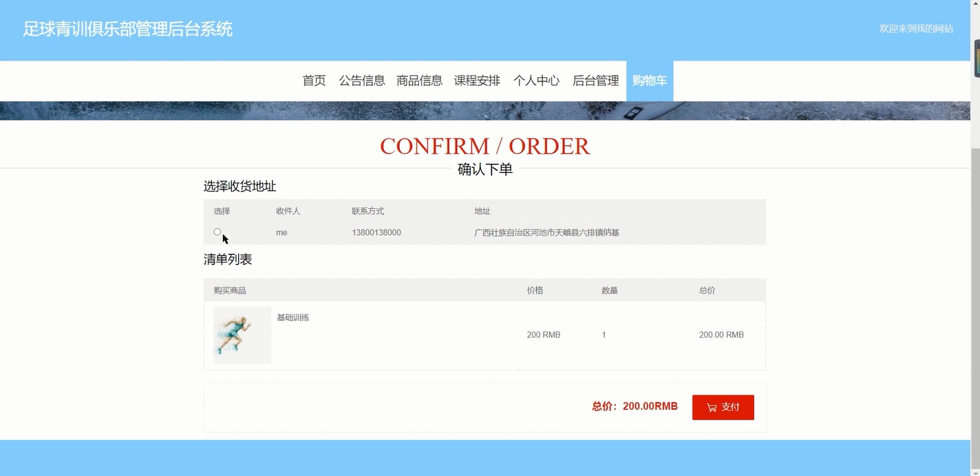Open 后台管理 from navigation bar
Image resolution: width=980 pixels, height=476 pixels.
coord(596,81)
